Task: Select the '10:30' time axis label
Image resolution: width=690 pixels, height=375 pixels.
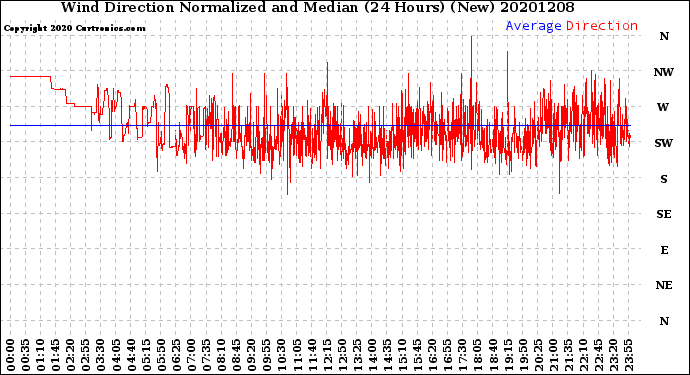Action: 282,355
